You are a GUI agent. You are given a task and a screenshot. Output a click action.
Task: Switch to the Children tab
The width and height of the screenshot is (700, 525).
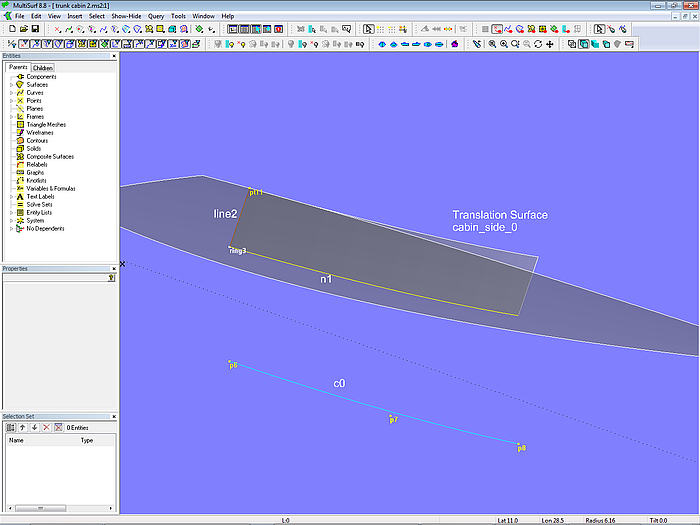(43, 68)
